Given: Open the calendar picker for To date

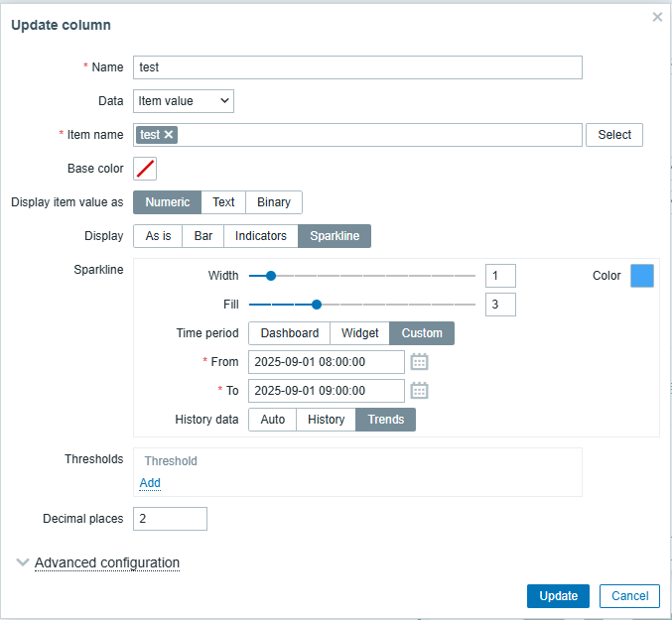Looking at the screenshot, I should coord(419,390).
